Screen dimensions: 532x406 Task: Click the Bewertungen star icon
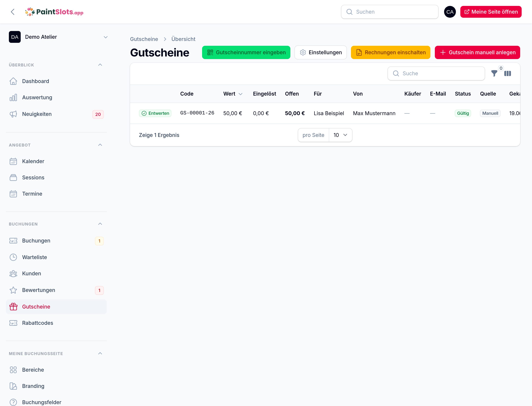13,290
